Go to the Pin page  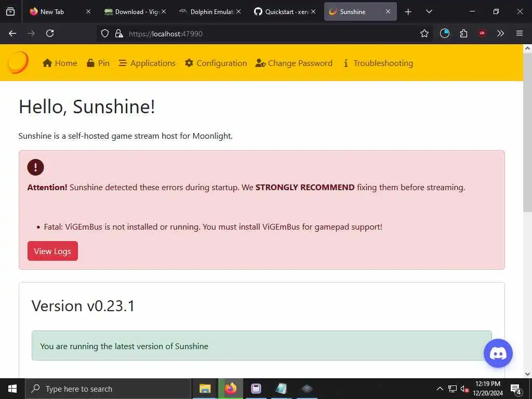[98, 63]
